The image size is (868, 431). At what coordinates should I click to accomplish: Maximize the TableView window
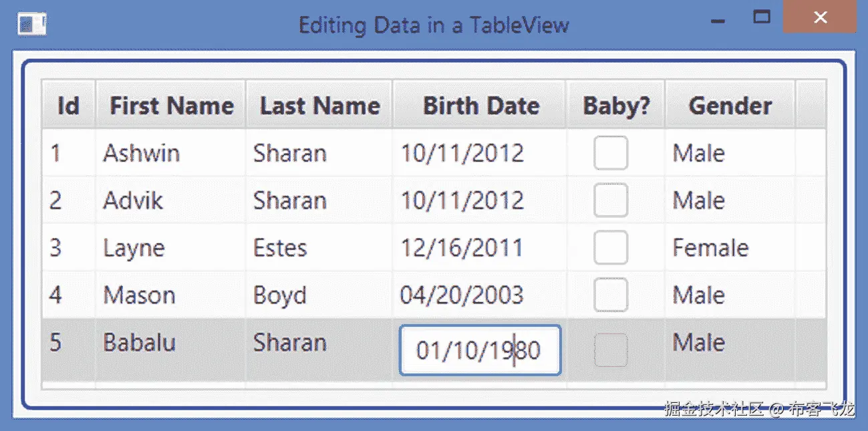coord(761,17)
